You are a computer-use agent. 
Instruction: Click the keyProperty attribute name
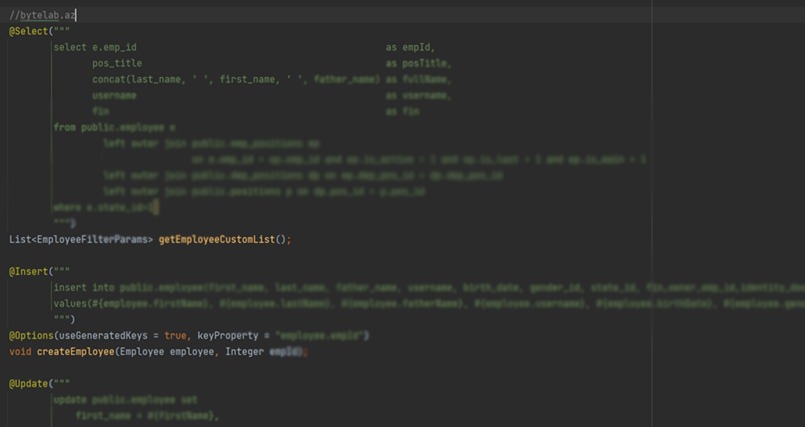[207, 335]
